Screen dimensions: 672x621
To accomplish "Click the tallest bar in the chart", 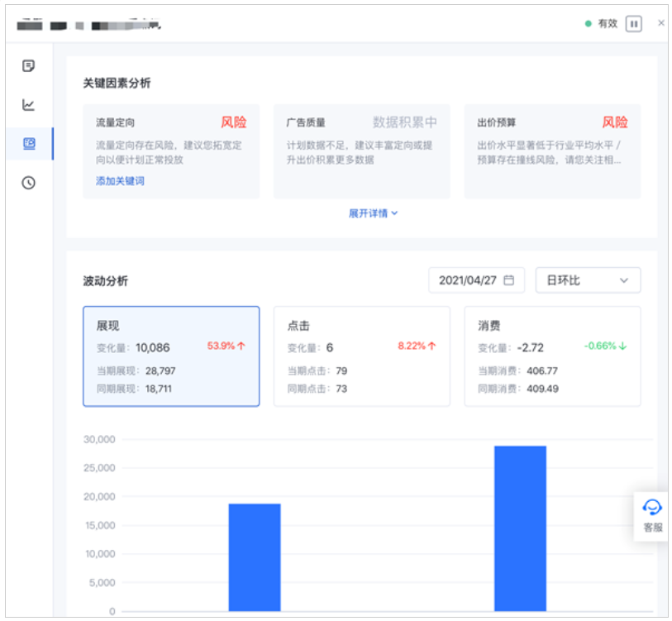I will 519,529.
